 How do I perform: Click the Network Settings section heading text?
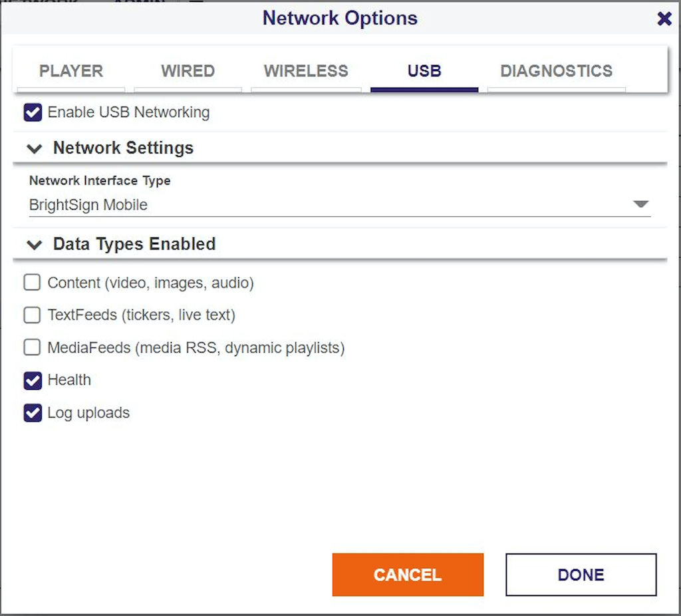(x=123, y=148)
